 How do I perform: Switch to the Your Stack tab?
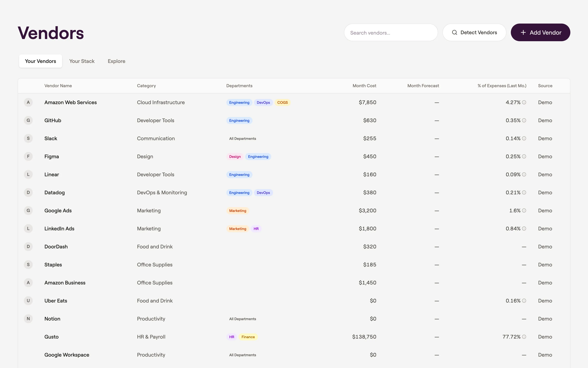pyautogui.click(x=82, y=61)
